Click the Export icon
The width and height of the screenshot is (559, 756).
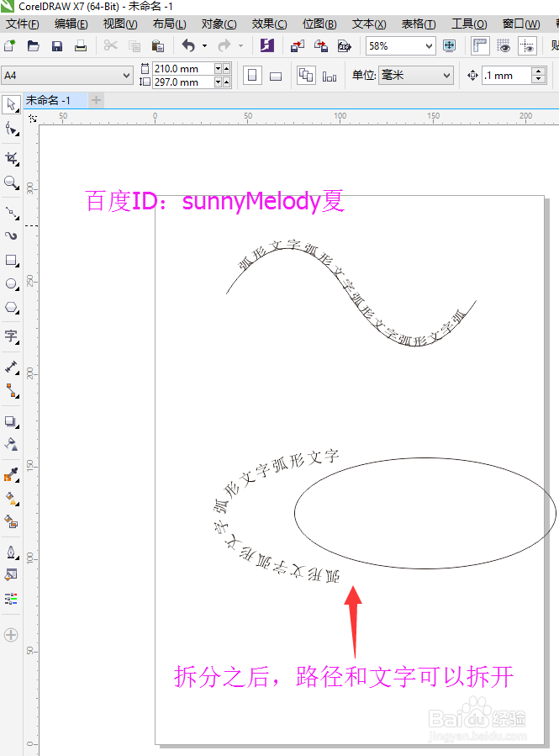321,46
